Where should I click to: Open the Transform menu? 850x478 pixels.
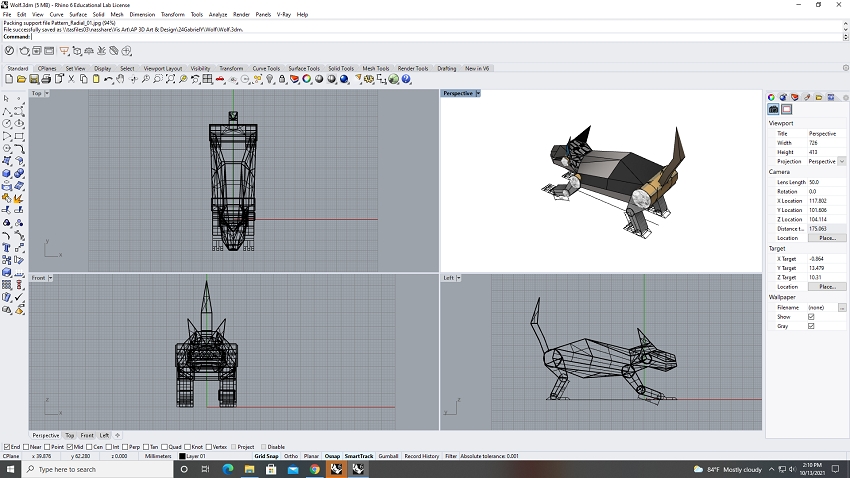click(172, 15)
